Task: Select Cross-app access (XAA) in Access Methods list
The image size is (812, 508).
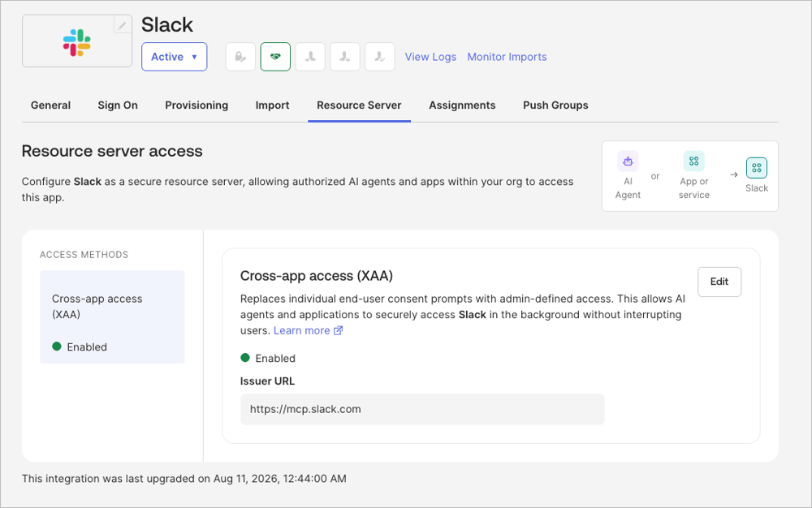Action: tap(112, 316)
